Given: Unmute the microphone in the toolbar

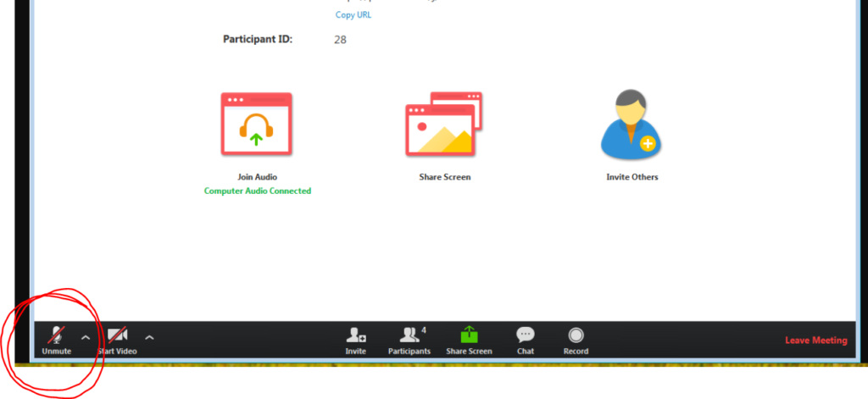Looking at the screenshot, I should click(57, 340).
